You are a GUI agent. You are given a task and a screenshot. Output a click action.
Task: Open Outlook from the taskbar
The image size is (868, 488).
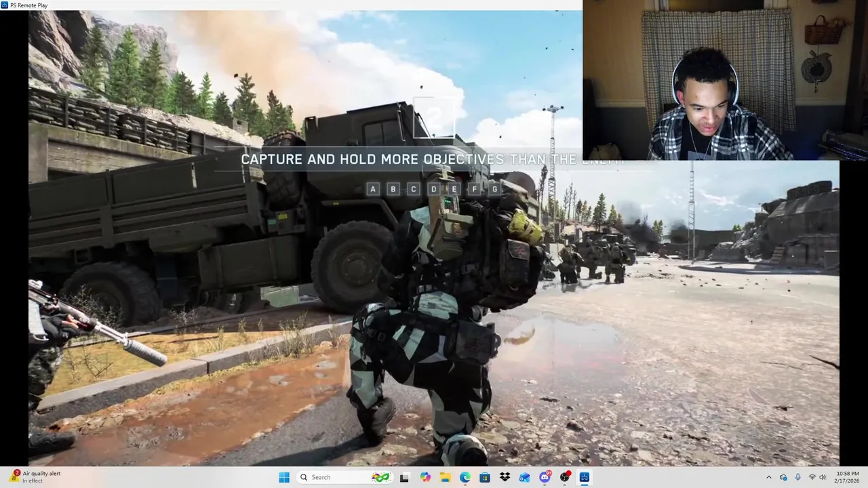point(525,477)
